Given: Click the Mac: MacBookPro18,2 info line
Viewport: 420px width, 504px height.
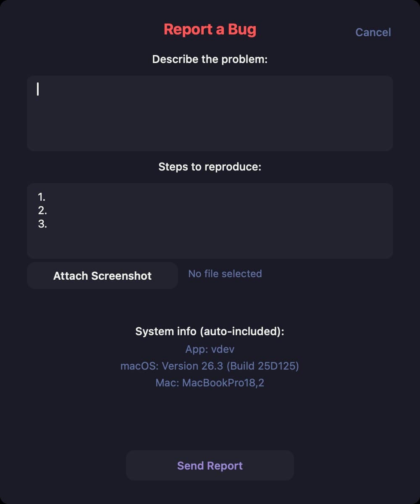Looking at the screenshot, I should (x=210, y=383).
